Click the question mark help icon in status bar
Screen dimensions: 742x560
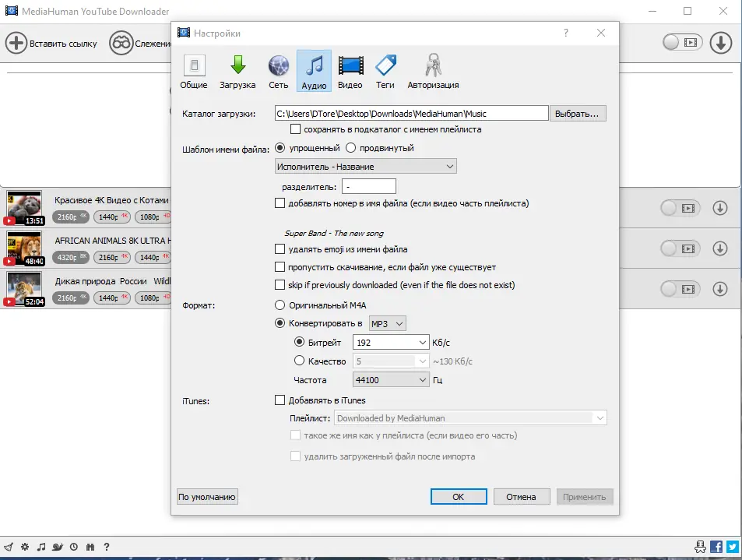coord(107,547)
